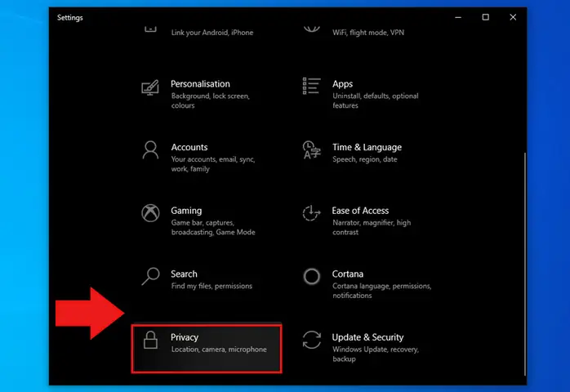Open the Personalisation settings heading
The height and width of the screenshot is (392, 570).
(200, 84)
